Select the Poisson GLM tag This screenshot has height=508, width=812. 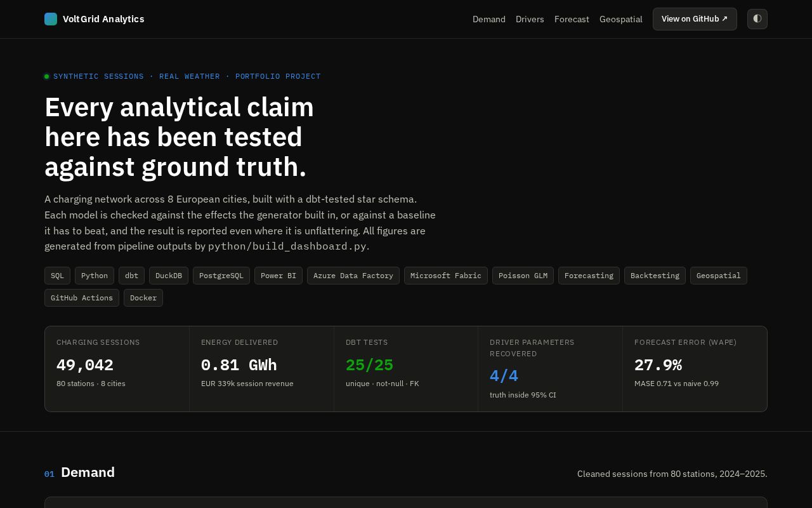[x=523, y=276]
